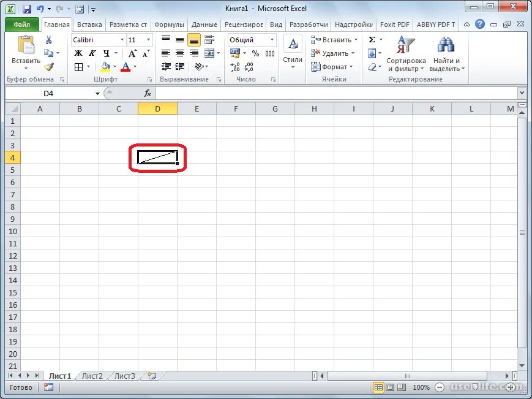Switch to the Вид tab
532x399 pixels.
(276, 25)
